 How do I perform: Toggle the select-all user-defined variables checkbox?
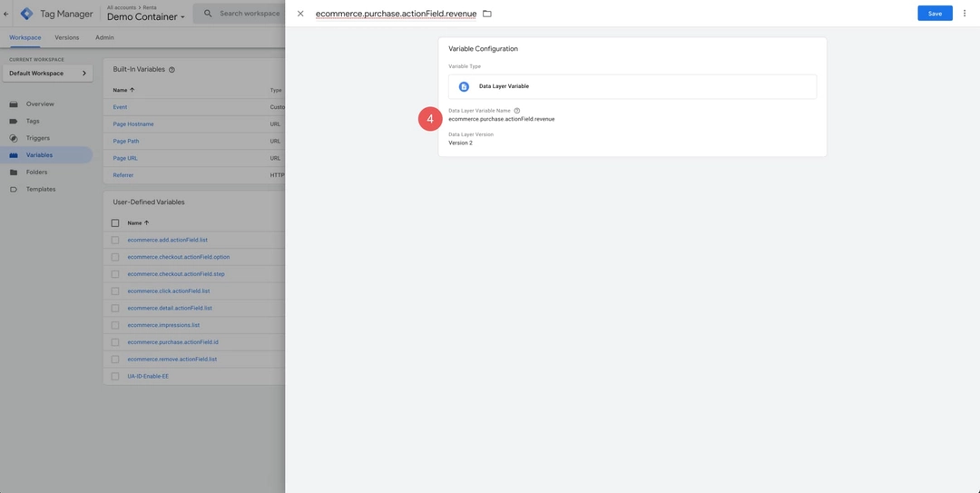pyautogui.click(x=115, y=222)
